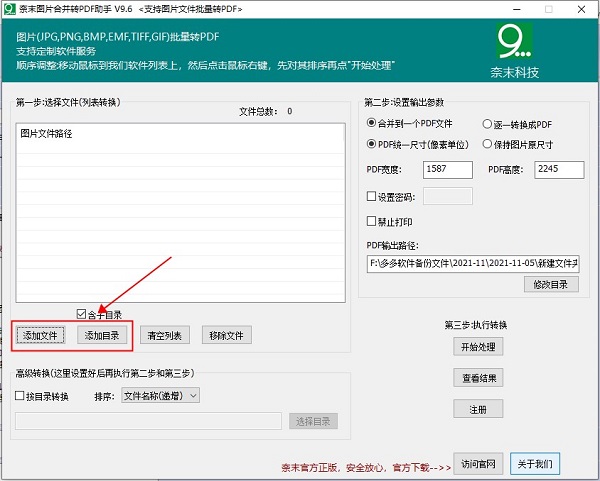
Task: Enable the 设置密码 checkbox
Action: tap(391, 197)
